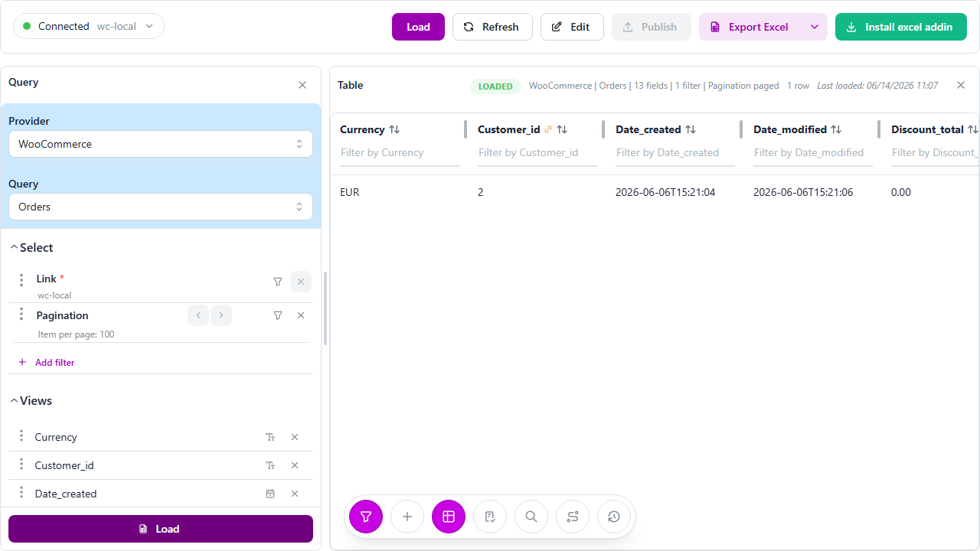The height and width of the screenshot is (551, 980).
Task: Click Install excel addin button
Action: (x=901, y=27)
